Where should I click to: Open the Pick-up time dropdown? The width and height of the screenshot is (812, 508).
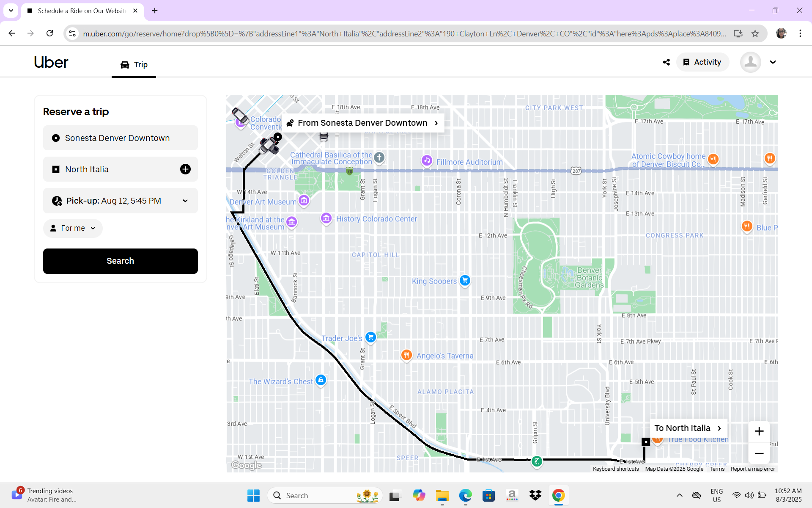click(x=121, y=201)
